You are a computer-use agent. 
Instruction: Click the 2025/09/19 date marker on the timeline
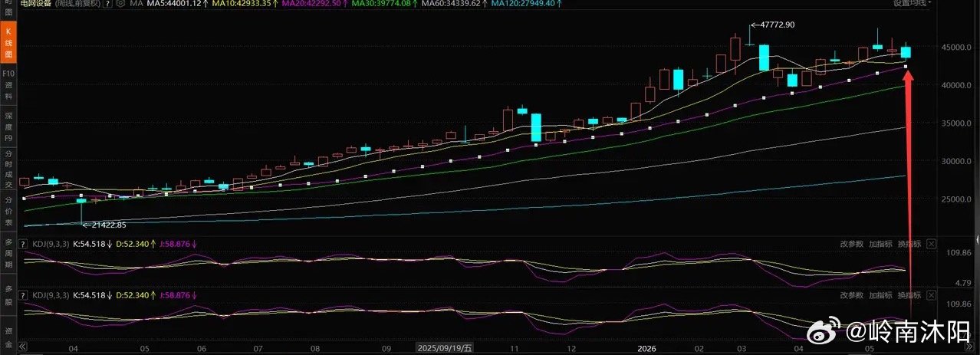point(445,347)
